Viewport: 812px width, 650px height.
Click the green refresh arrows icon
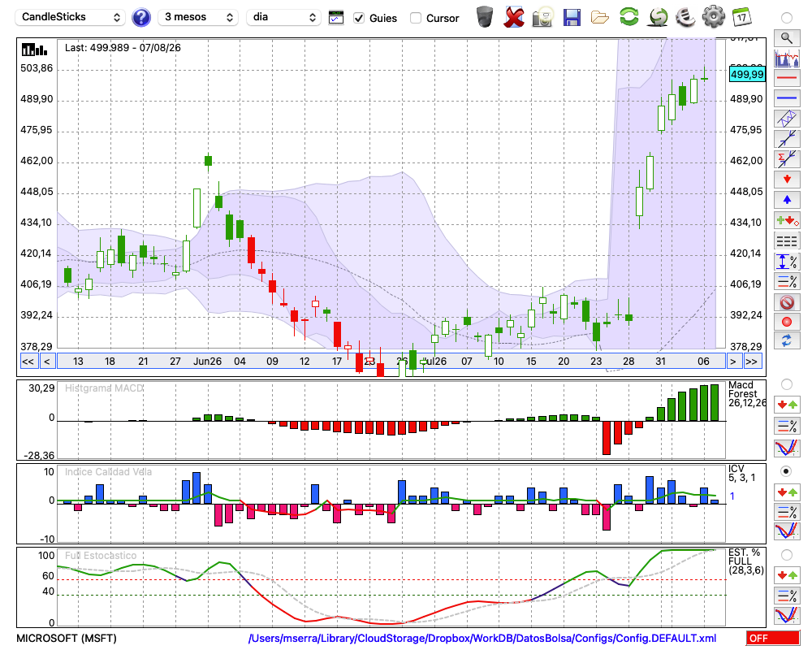pyautogui.click(x=628, y=17)
